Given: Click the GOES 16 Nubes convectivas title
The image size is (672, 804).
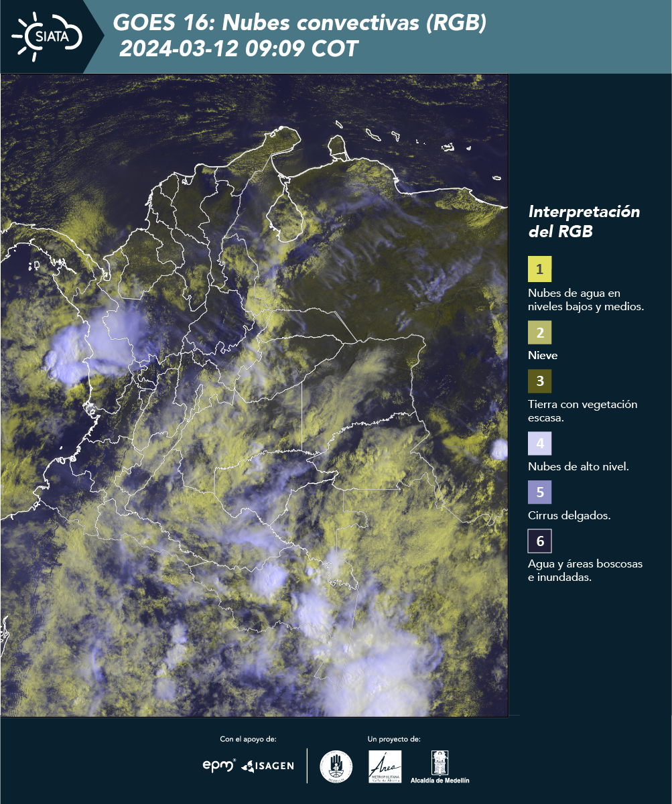Looking at the screenshot, I should coord(299,23).
